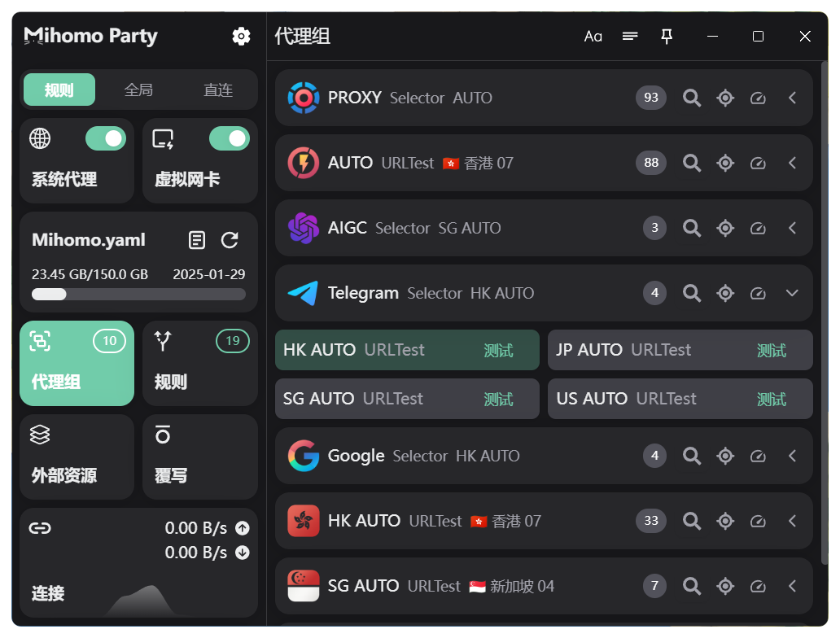This screenshot has width=840, height=638.
Task: Run speed test for AIGC group
Action: [759, 228]
